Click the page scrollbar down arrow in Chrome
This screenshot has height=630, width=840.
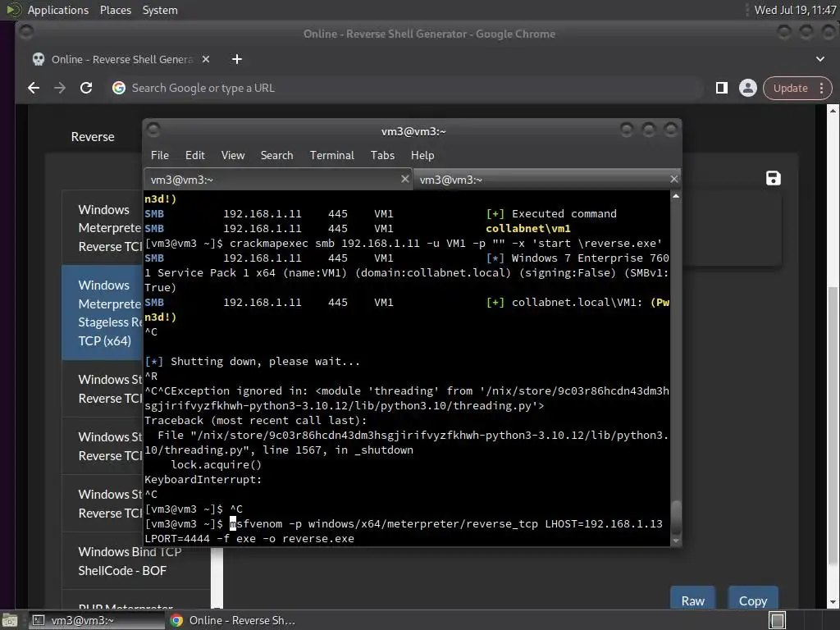(833, 603)
